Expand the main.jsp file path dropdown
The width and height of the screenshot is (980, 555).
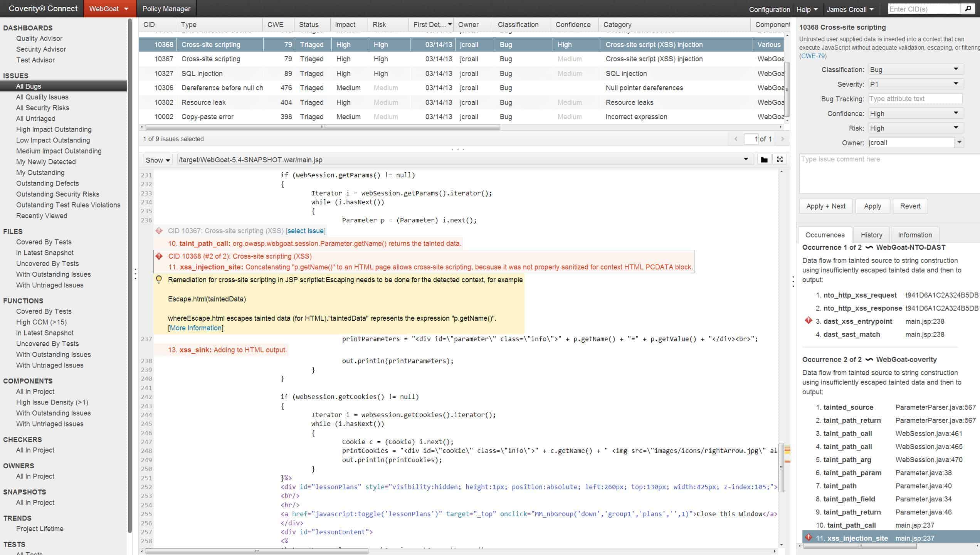[x=746, y=159]
